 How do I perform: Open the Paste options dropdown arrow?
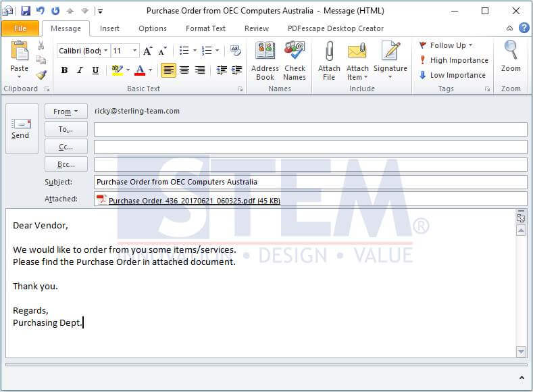pos(20,77)
